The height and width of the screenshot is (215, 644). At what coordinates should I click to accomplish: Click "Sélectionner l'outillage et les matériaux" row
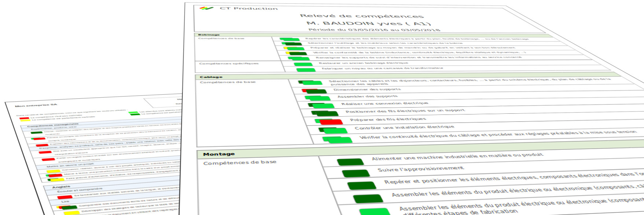(x=385, y=43)
